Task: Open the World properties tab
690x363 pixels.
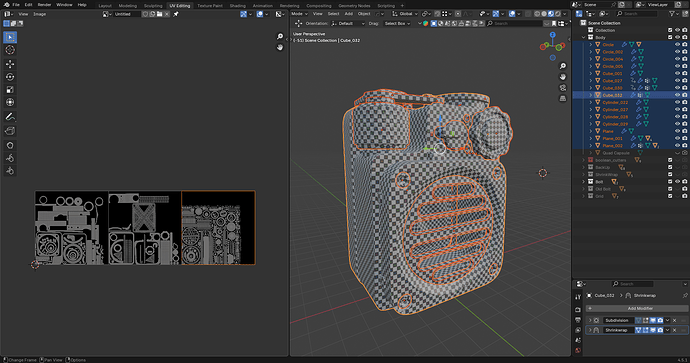Action: tap(578, 351)
